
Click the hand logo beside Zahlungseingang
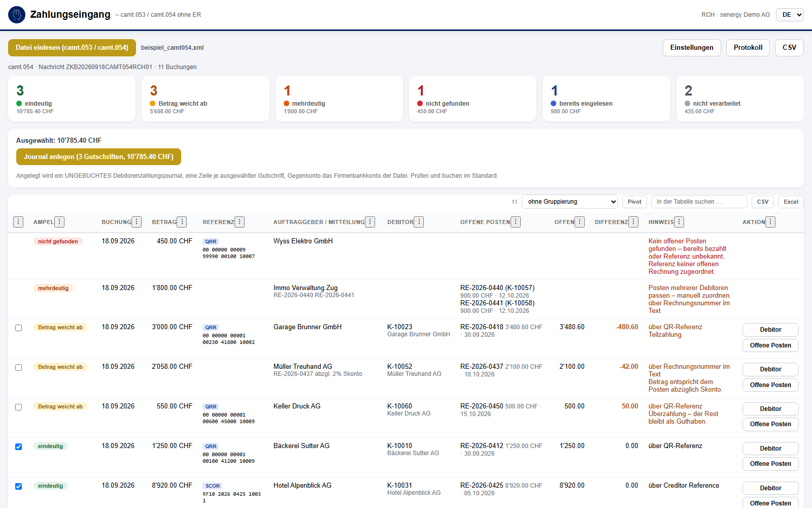(17, 15)
